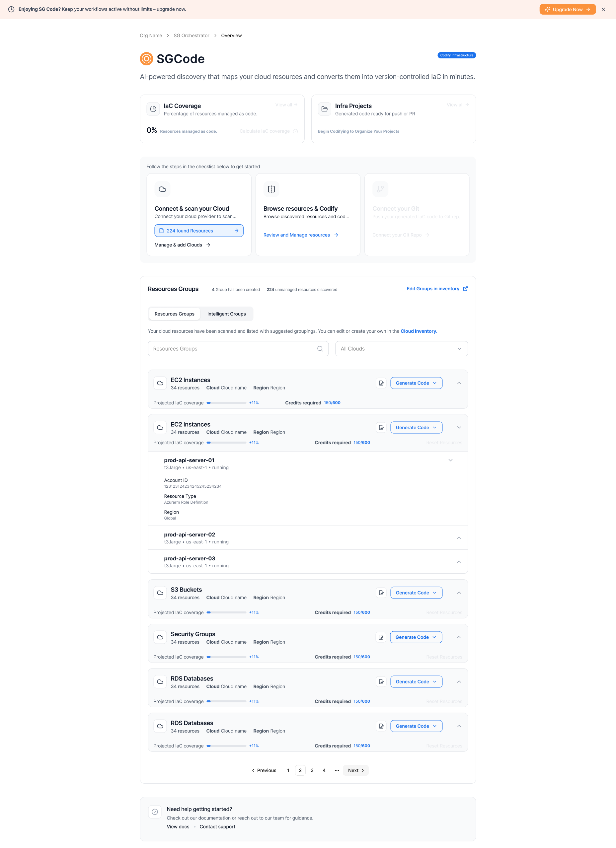Click the cloud icon on Connect & scan your Cloud card
This screenshot has width=616, height=848.
pos(162,189)
